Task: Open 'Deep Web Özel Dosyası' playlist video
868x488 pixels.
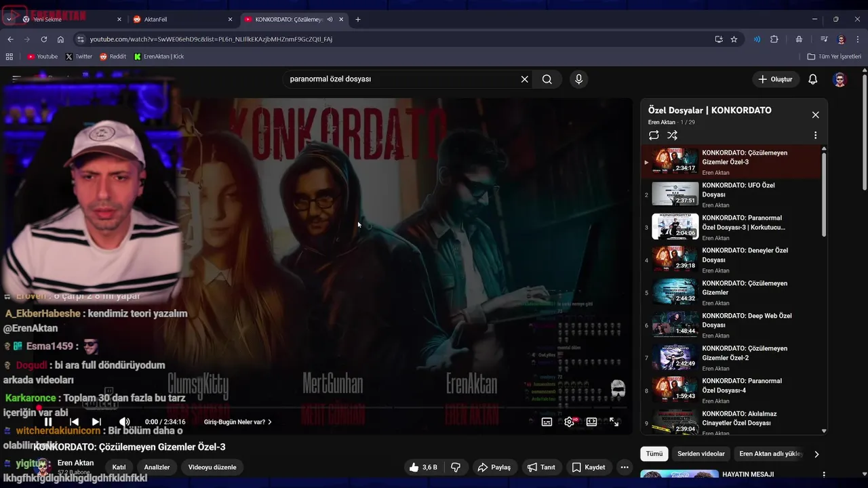Action: 731,325
